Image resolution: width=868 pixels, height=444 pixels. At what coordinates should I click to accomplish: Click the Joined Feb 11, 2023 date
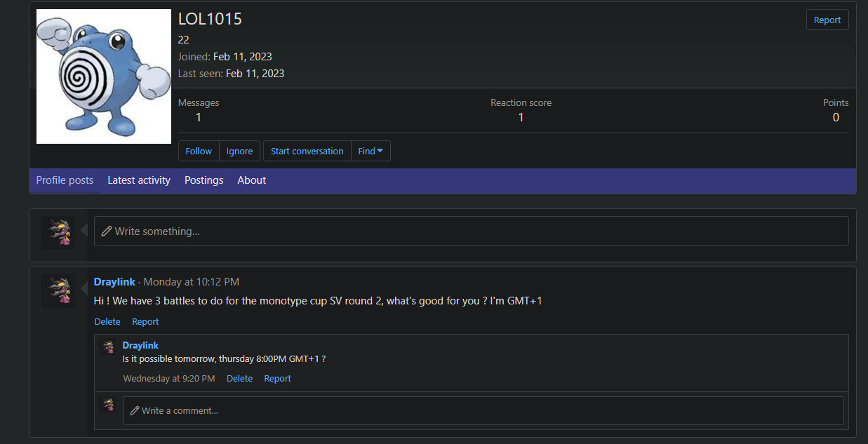point(243,56)
